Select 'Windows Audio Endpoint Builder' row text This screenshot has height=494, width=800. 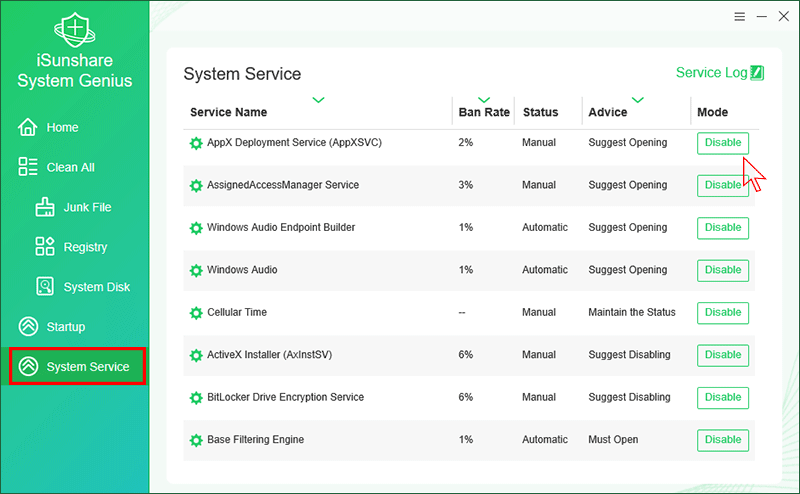[281, 227]
